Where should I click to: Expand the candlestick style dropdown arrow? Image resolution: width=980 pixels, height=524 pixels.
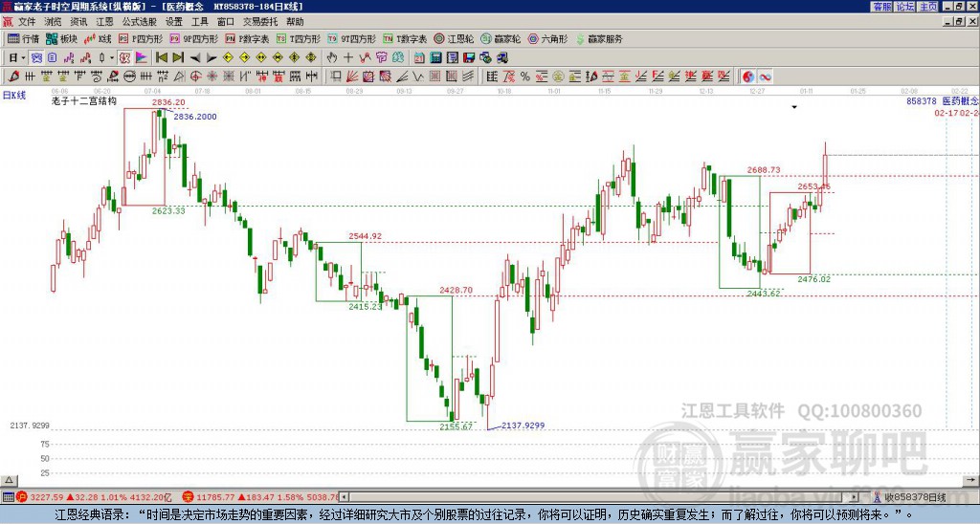112,58
